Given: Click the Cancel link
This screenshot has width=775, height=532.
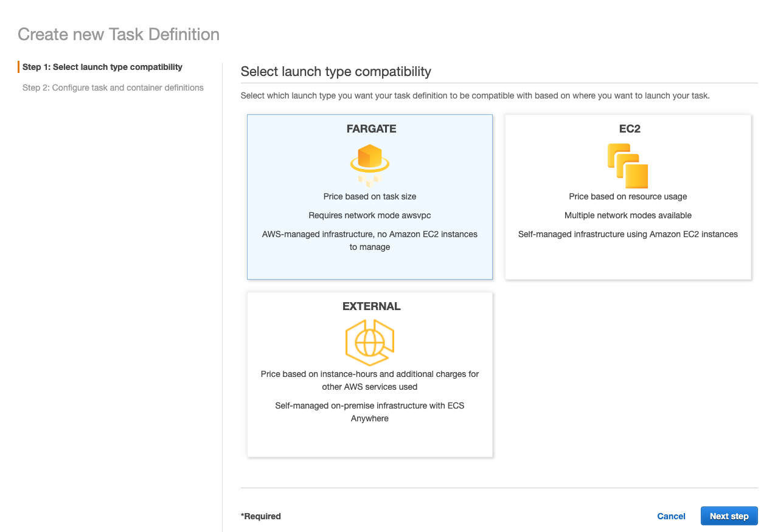Looking at the screenshot, I should pyautogui.click(x=671, y=516).
